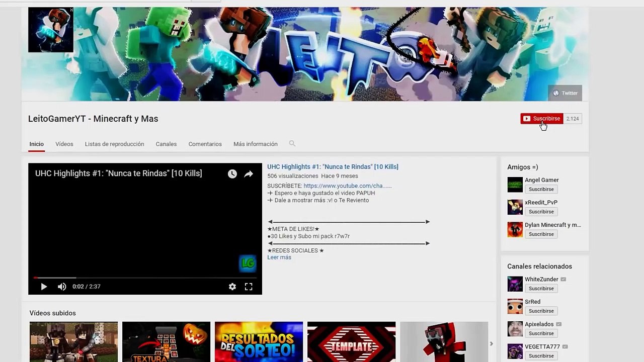Open video player settings gear
Viewport: 644px width, 362px height.
232,287
